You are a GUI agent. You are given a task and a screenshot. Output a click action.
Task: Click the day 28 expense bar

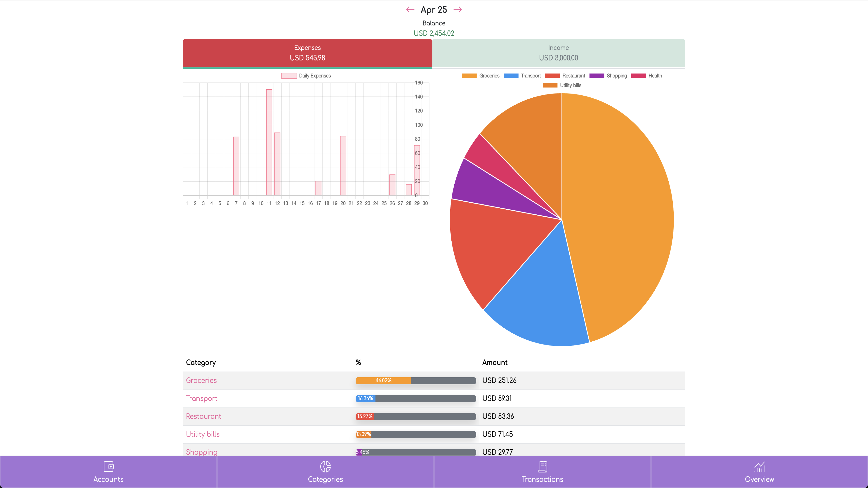click(x=409, y=190)
